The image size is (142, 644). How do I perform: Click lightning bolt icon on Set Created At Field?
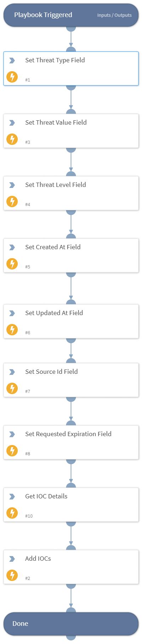pyautogui.click(x=12, y=263)
